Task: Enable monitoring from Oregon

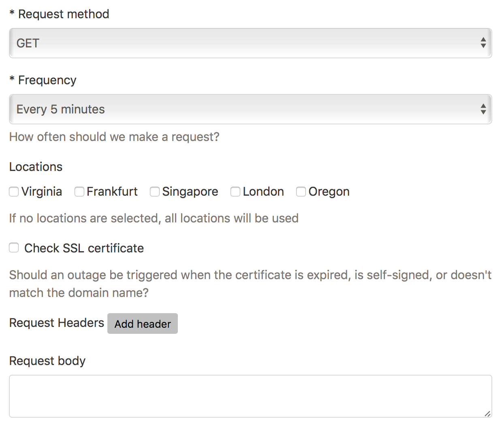Action: click(x=301, y=192)
